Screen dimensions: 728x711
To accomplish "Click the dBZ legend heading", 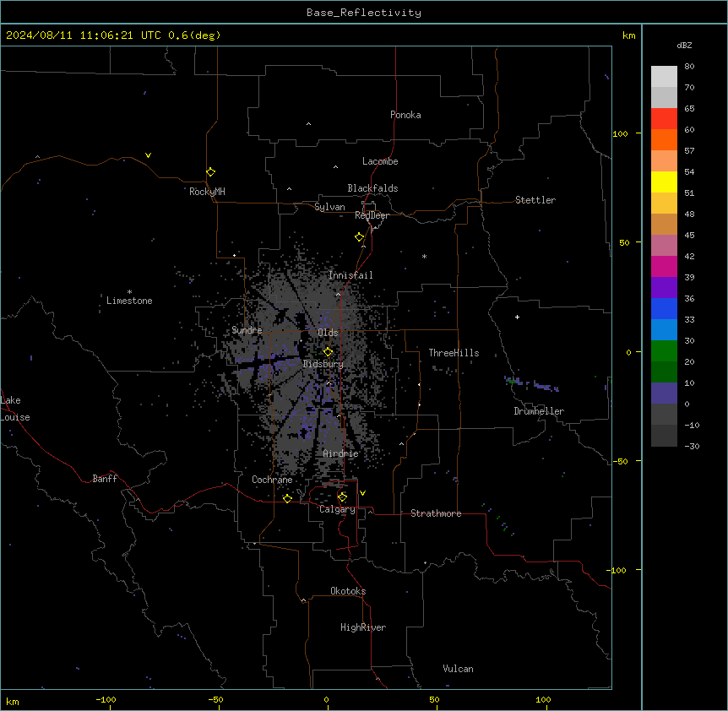I will [x=684, y=45].
